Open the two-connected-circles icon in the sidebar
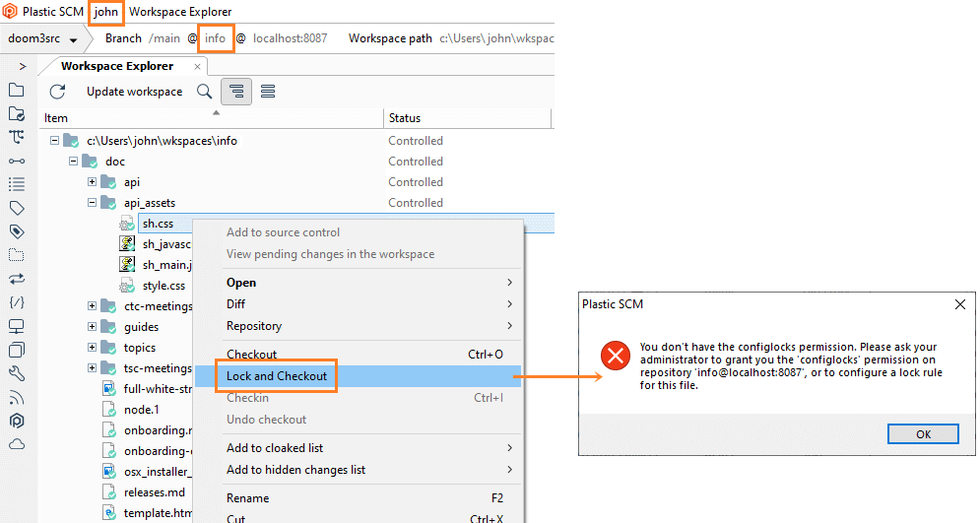980x523 pixels. point(16,161)
